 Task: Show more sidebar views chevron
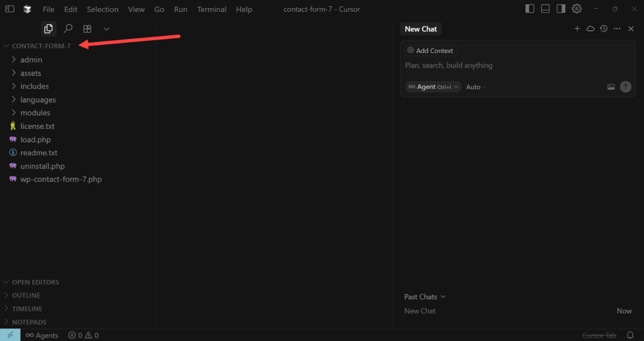106,29
